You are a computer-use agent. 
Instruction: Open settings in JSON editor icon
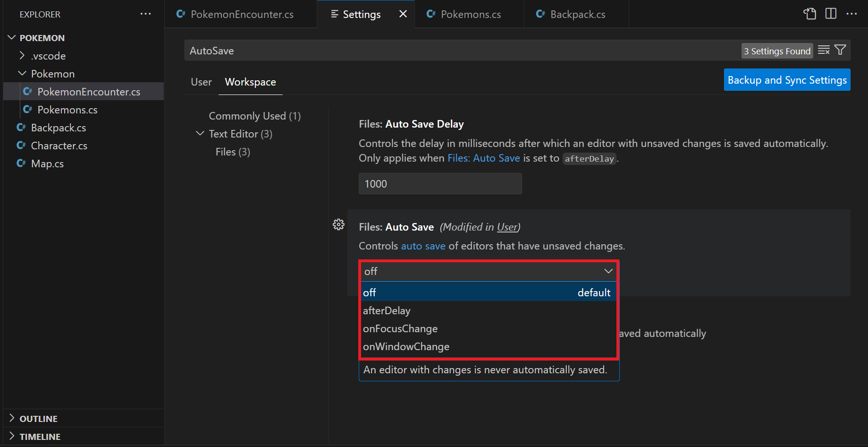(x=809, y=14)
